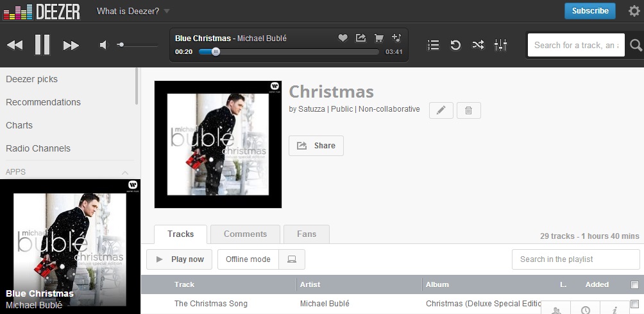Sort by the Album column header
This screenshot has width=644, height=314.
(437, 284)
